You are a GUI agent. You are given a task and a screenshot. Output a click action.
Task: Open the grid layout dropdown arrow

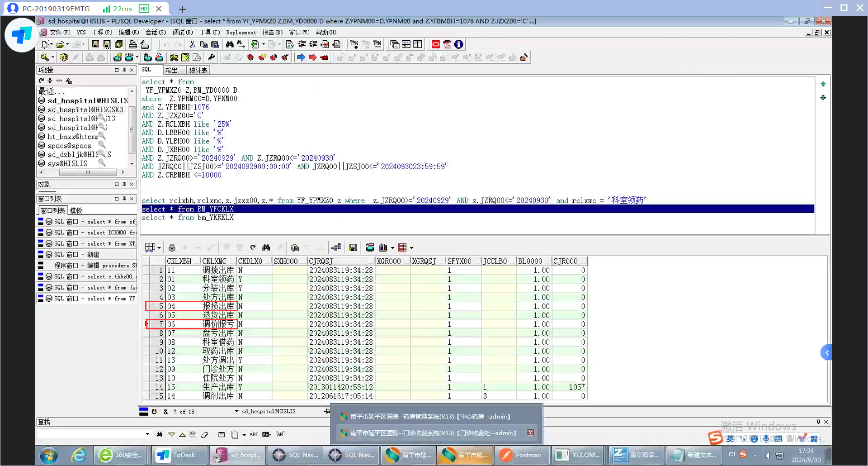click(159, 247)
